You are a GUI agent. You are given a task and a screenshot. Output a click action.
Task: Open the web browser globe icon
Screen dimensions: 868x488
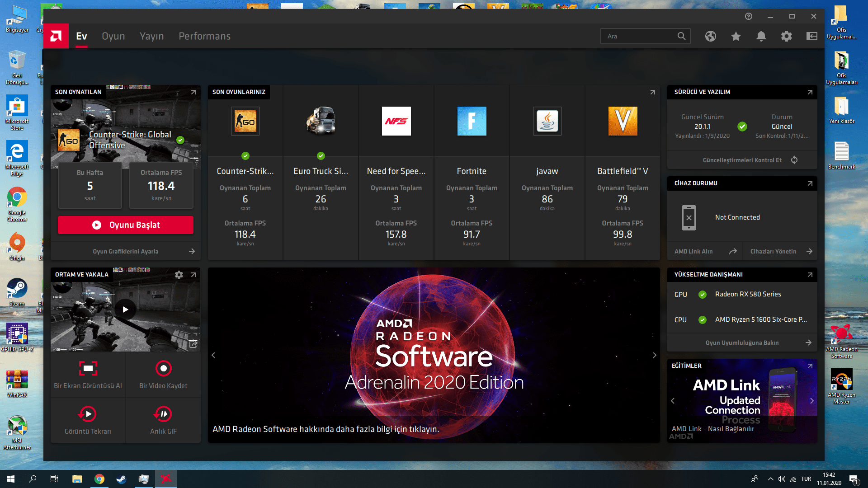pos(710,36)
